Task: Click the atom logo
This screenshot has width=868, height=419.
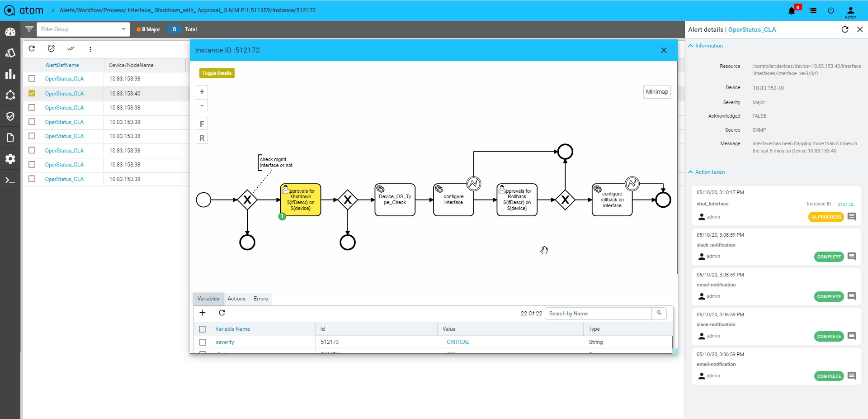Action: click(24, 10)
